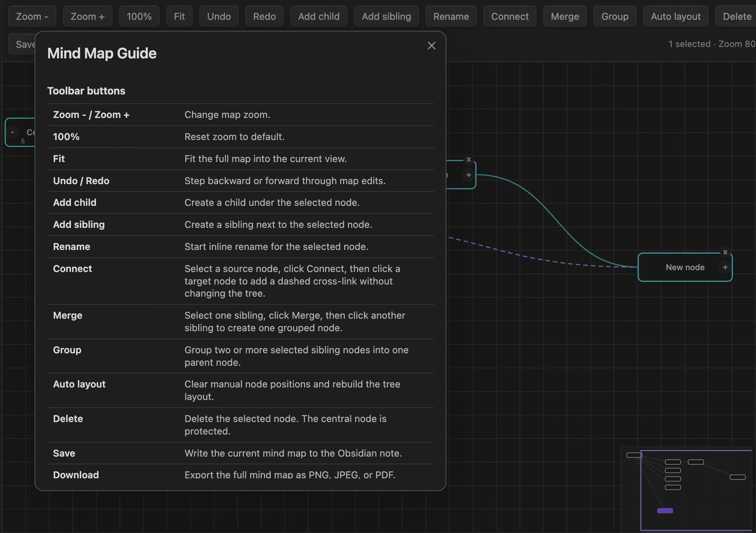This screenshot has height=533, width=756.
Task: Click the 'Add sibling' guide row label
Action: (79, 224)
